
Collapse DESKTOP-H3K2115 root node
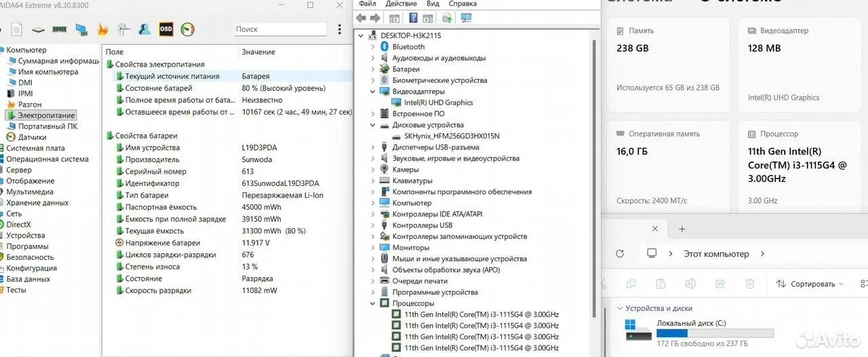click(x=361, y=35)
